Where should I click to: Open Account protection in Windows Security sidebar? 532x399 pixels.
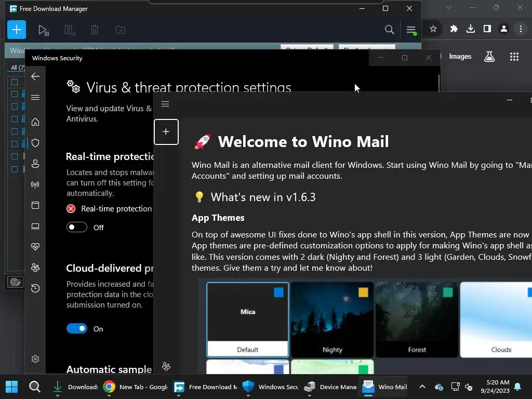click(35, 164)
